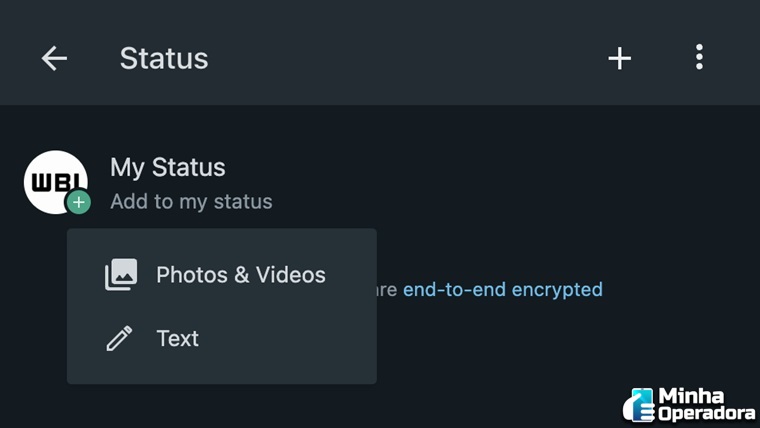The image size is (760, 428).
Task: Select the Photos & Videos menu entry label
Action: tap(241, 275)
